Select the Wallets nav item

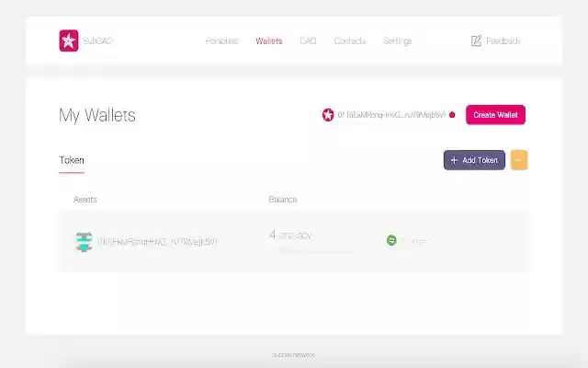[x=269, y=40]
